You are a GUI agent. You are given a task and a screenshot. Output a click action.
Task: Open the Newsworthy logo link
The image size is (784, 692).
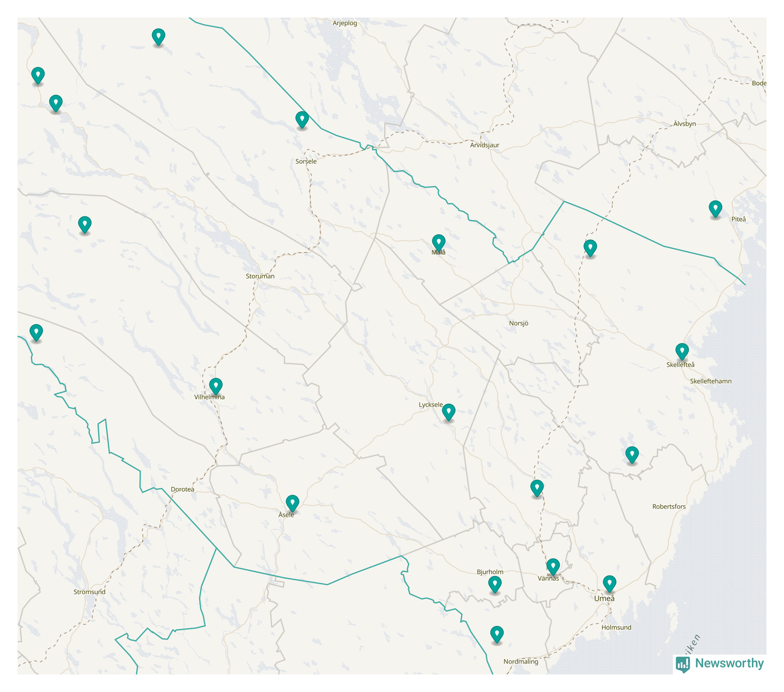pyautogui.click(x=728, y=663)
